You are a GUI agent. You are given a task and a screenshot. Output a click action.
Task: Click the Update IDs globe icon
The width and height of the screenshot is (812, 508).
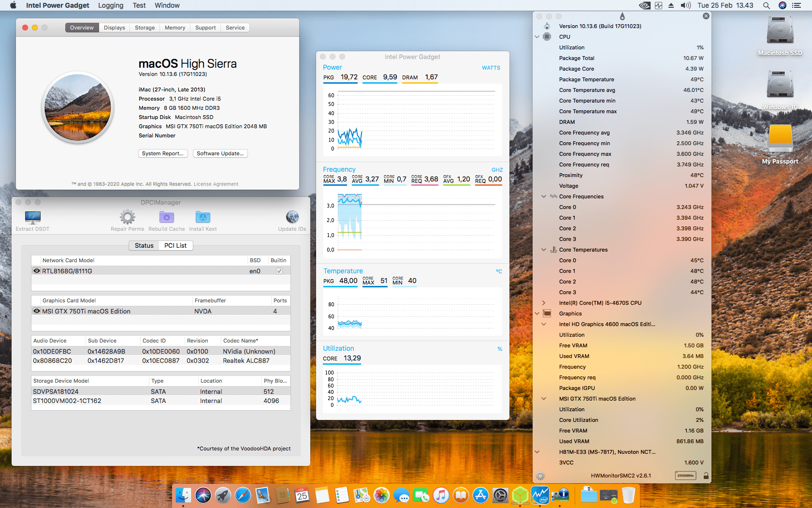[292, 217]
